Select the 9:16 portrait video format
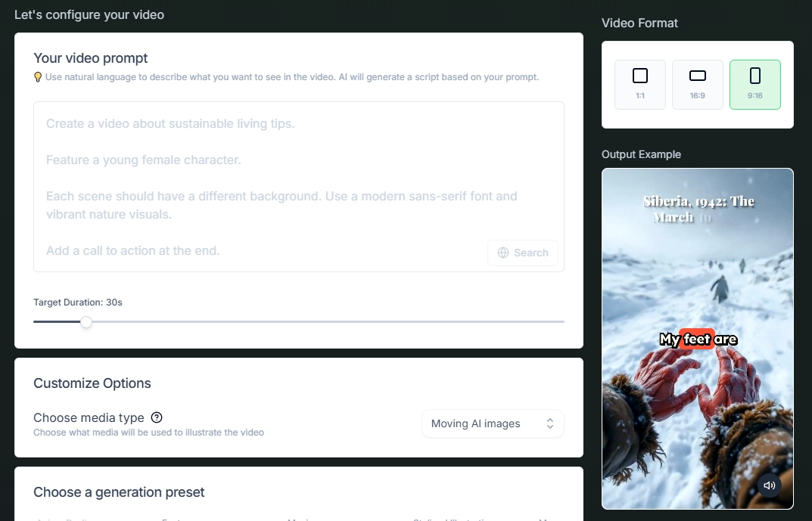812x521 pixels. tap(754, 85)
